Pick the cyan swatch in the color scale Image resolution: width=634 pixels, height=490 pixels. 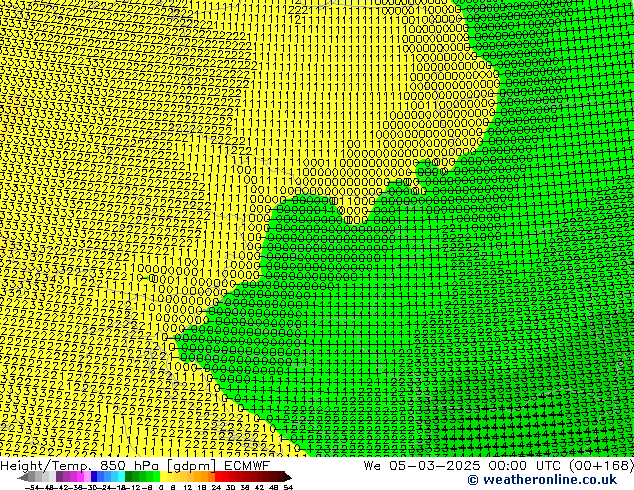(121, 476)
